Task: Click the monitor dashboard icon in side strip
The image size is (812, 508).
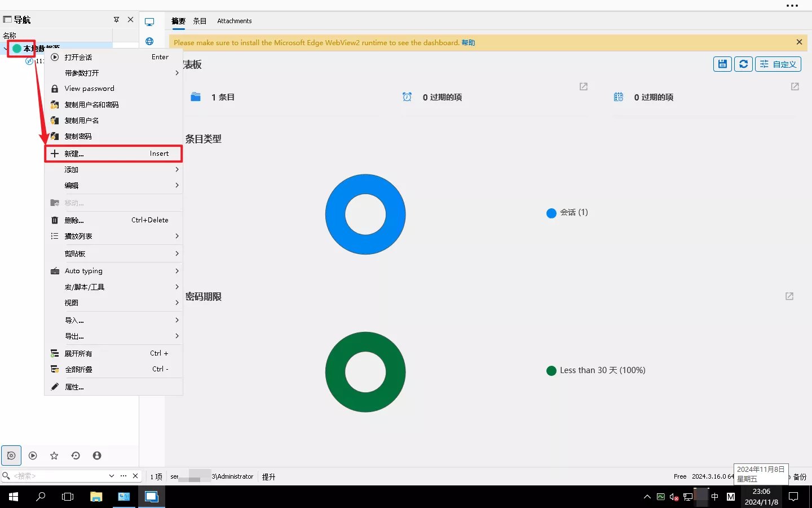Action: click(x=149, y=22)
